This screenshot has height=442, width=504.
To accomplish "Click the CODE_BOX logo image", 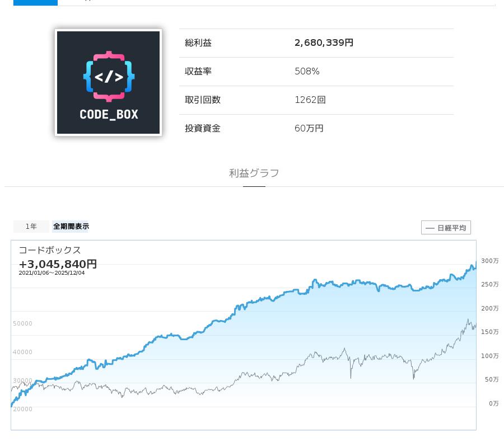I will click(x=108, y=82).
